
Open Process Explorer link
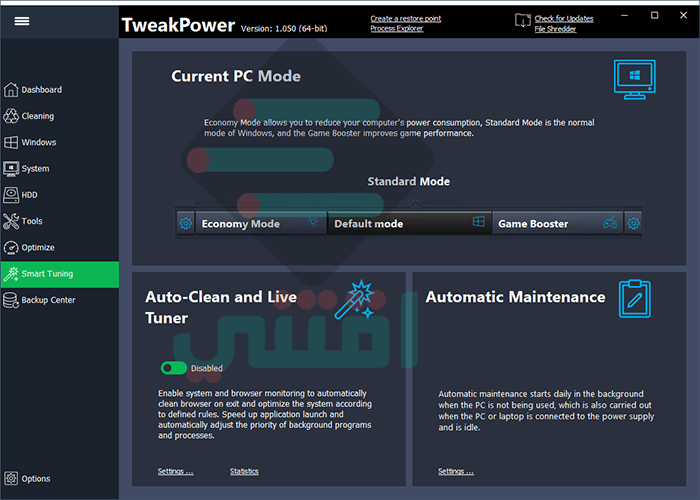(396, 29)
